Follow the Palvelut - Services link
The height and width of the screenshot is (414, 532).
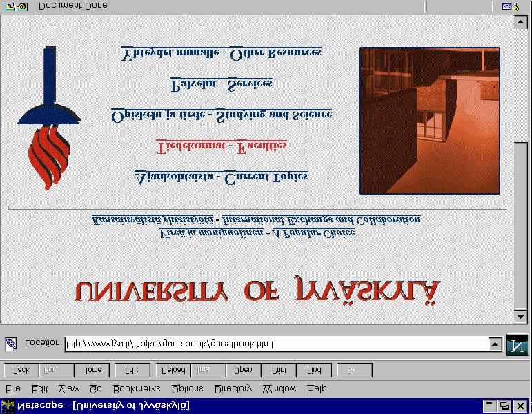(x=221, y=85)
